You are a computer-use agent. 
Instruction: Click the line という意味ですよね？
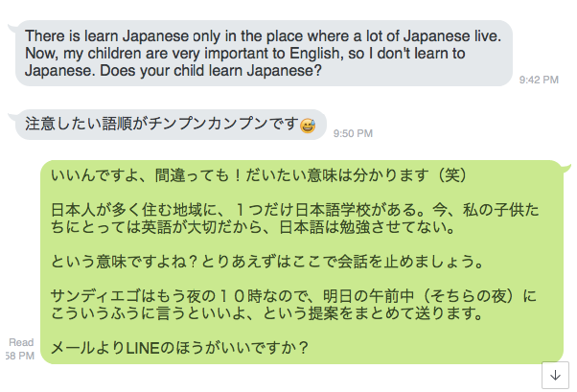point(266,262)
